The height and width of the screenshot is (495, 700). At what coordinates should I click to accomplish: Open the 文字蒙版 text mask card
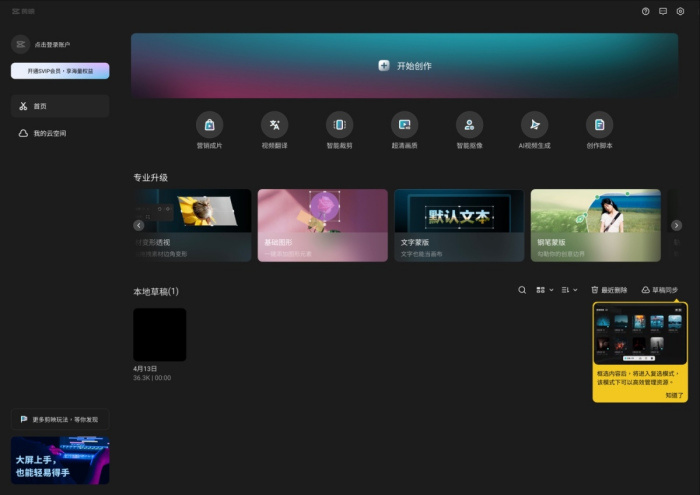(459, 225)
